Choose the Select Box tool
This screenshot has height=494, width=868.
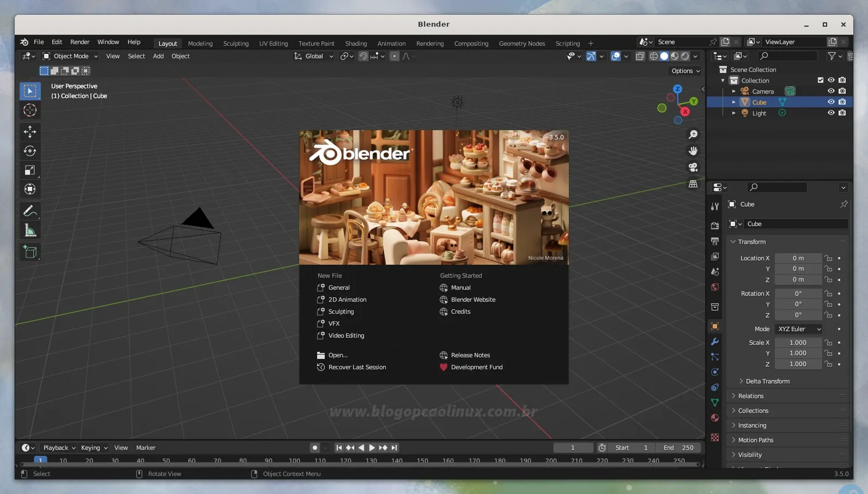click(x=30, y=91)
